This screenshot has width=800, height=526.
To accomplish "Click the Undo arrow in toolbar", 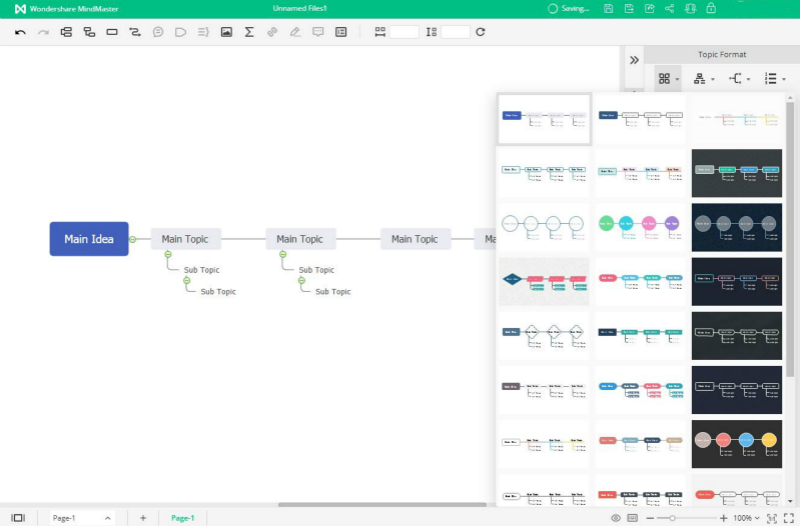I will [x=20, y=32].
